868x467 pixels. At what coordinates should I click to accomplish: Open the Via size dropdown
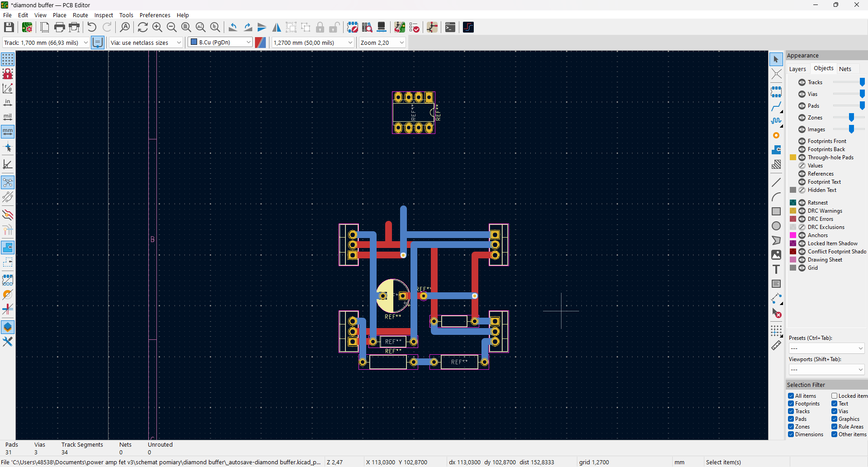pyautogui.click(x=146, y=43)
